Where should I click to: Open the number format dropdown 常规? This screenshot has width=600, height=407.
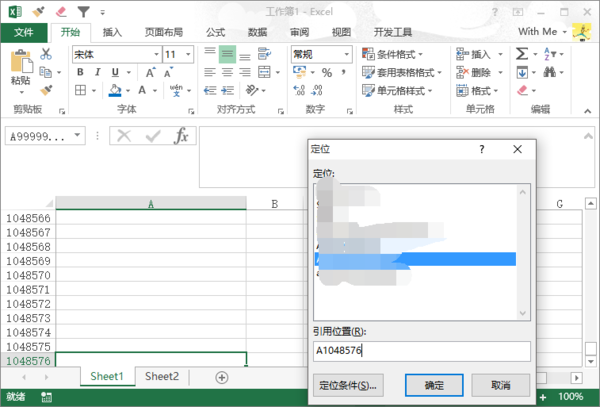347,54
